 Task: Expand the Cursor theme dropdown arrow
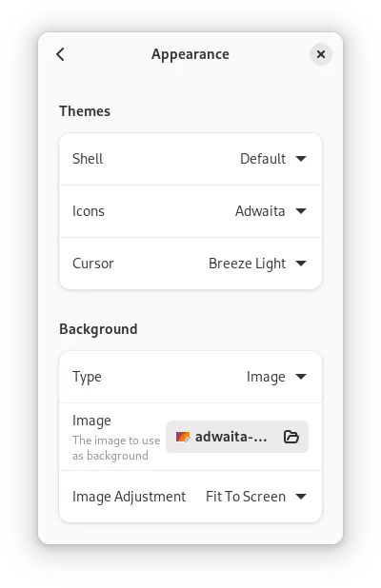point(301,264)
